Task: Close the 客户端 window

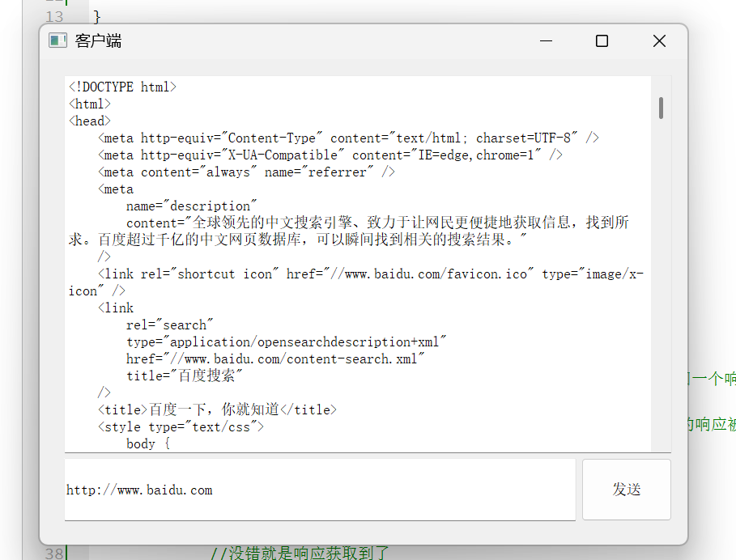Action: point(659,40)
